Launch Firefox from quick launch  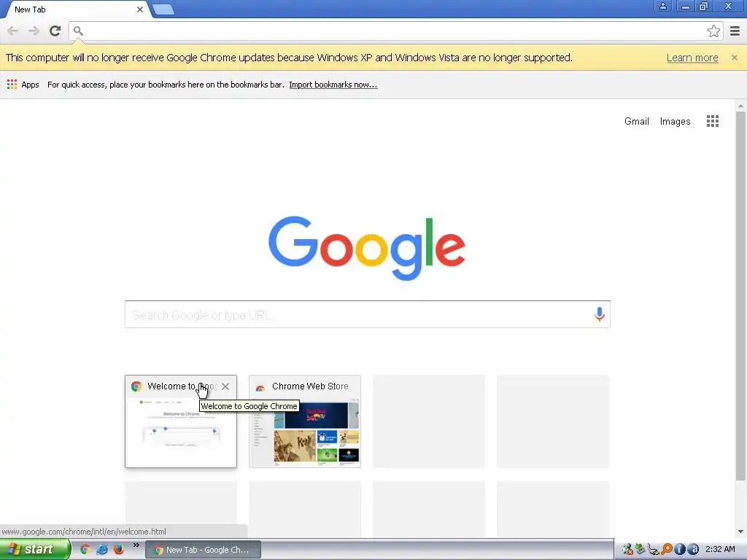[119, 549]
